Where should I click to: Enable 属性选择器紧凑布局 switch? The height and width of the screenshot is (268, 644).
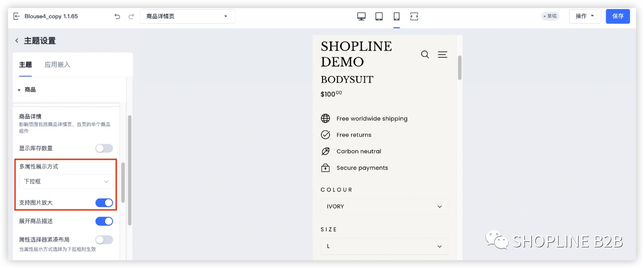(104, 240)
